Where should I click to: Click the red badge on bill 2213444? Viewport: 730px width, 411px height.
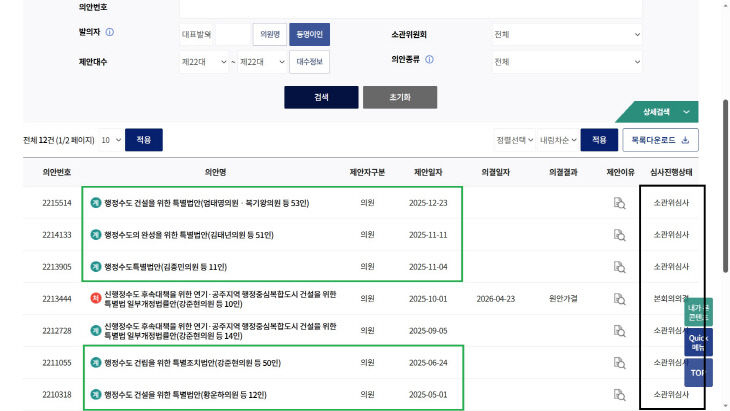coord(95,299)
